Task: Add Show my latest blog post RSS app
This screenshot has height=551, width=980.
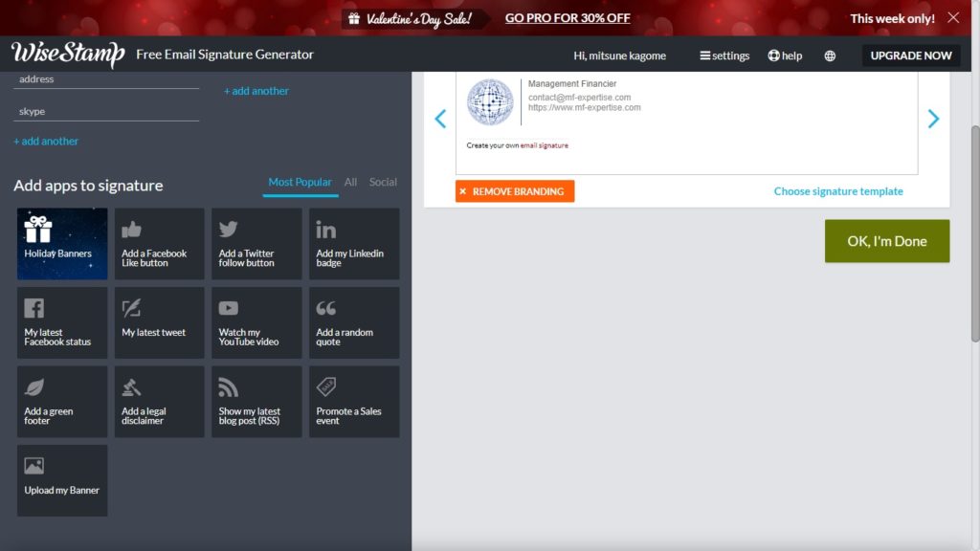Action: [x=256, y=402]
